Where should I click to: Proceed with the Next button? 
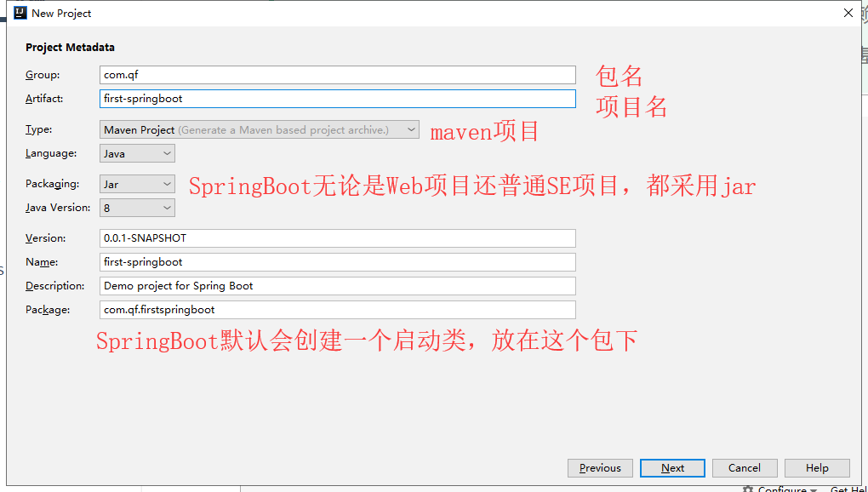[x=672, y=467]
